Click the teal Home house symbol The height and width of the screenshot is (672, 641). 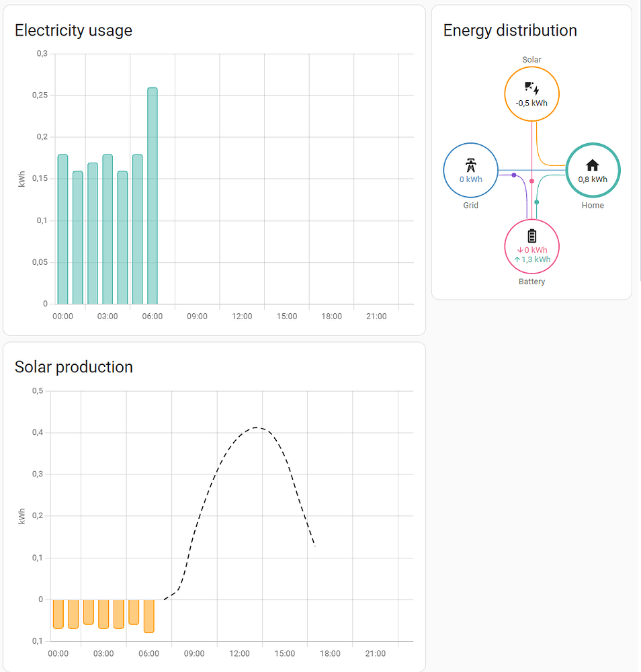(x=593, y=165)
